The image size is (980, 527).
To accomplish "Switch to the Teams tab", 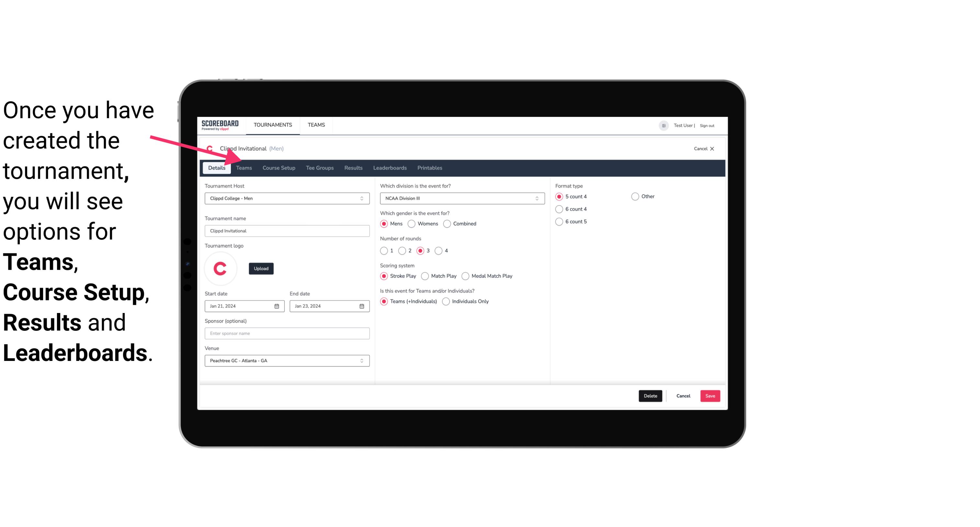I will pyautogui.click(x=243, y=167).
